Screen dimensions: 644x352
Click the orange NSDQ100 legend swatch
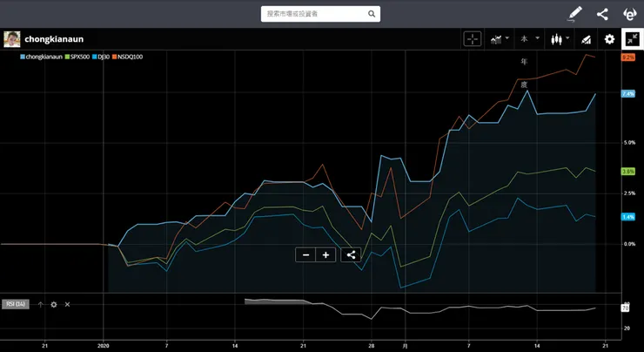point(114,58)
